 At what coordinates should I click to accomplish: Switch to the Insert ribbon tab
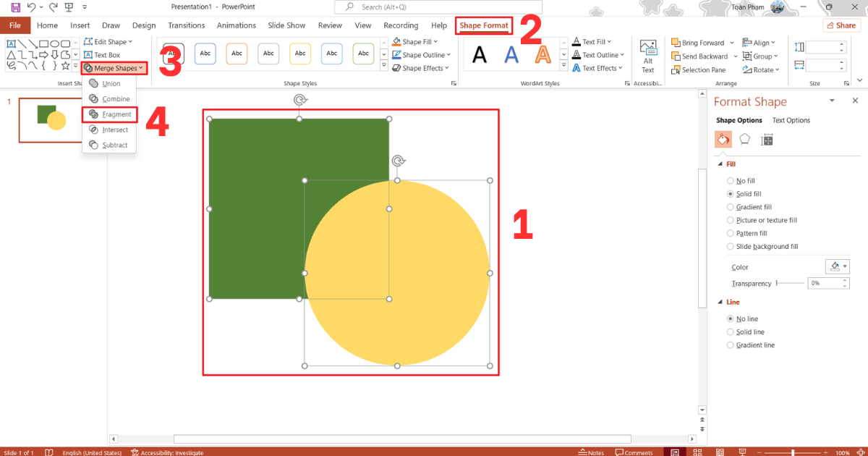coord(80,25)
